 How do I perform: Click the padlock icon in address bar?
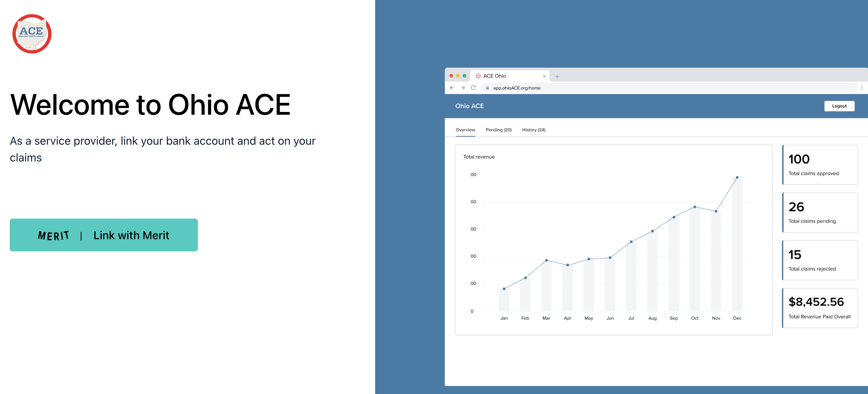click(x=488, y=88)
